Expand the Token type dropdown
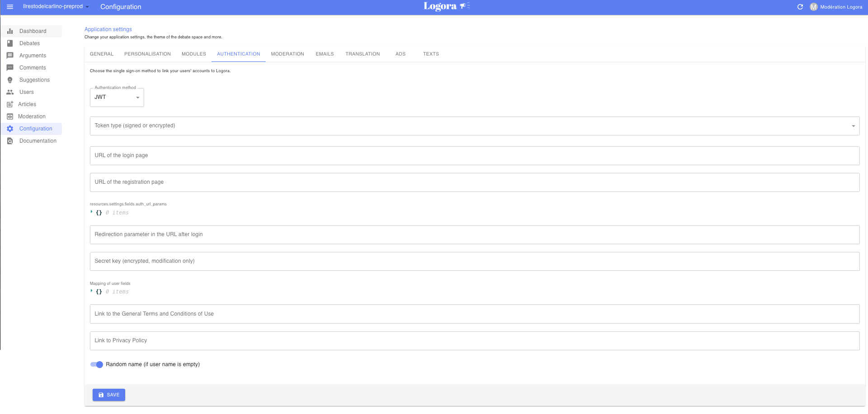 tap(474, 126)
